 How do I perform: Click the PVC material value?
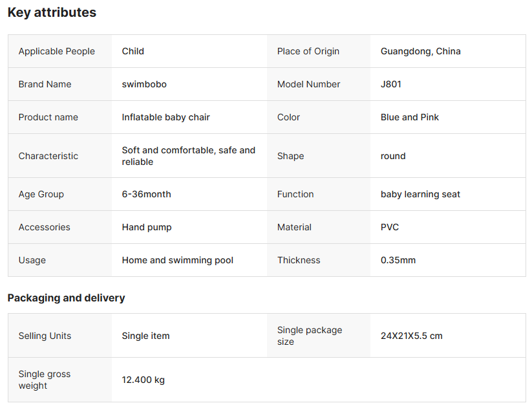pos(390,227)
